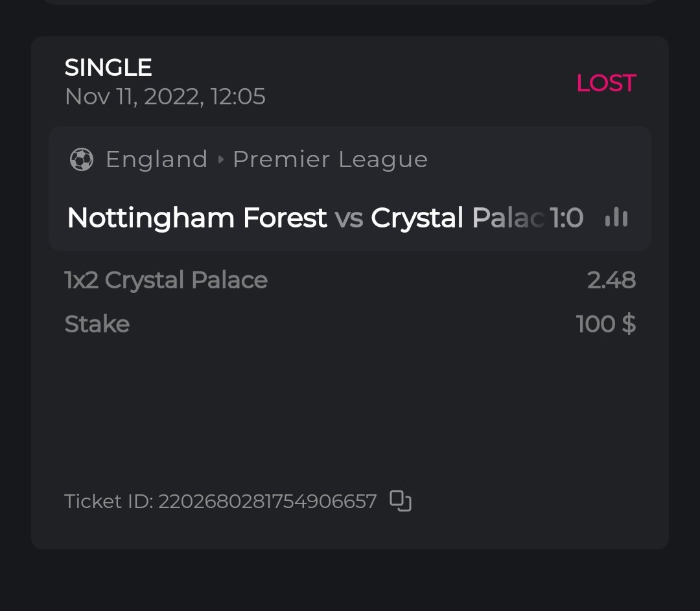This screenshot has width=700, height=611.
Task: Open match statistics bar chart icon
Action: (x=616, y=218)
